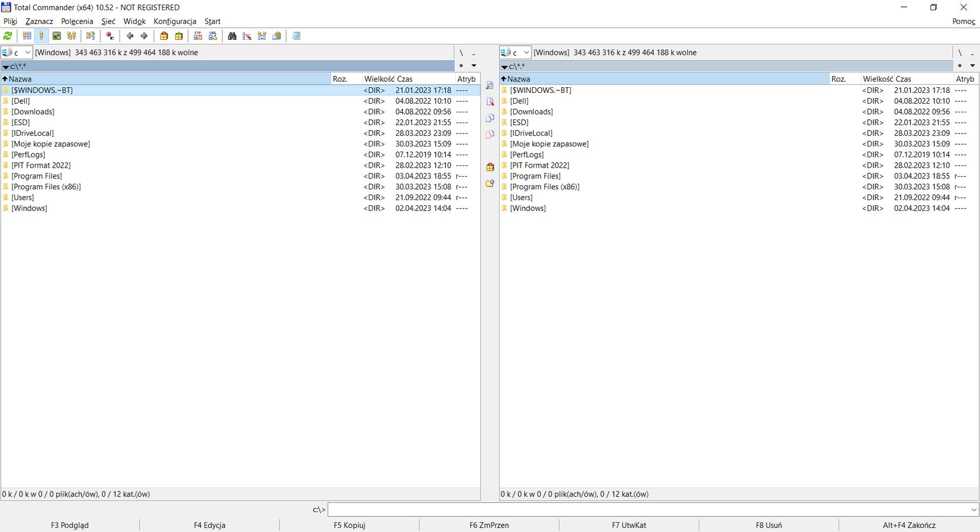This screenshot has width=980, height=532.
Task: Select [Moje kopie zapasowe] in left panel
Action: 240,144
